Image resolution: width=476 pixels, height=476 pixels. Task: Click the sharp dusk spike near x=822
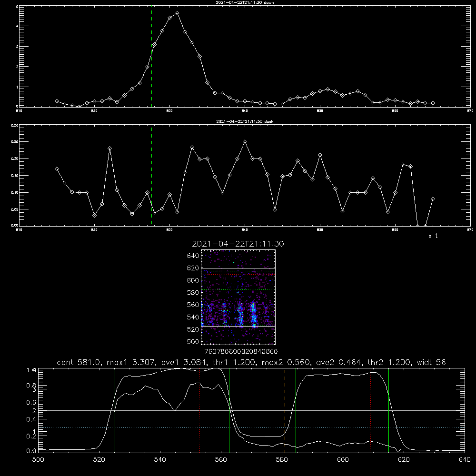pyautogui.click(x=109, y=149)
